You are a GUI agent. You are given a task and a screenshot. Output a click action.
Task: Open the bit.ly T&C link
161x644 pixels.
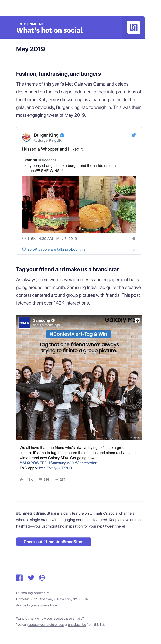pos(56,468)
